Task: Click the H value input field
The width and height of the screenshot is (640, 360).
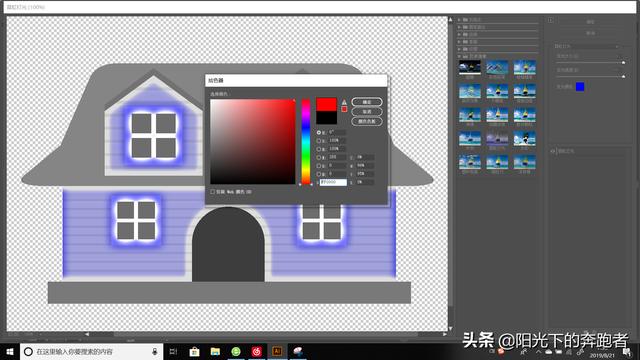Action: tap(336, 132)
